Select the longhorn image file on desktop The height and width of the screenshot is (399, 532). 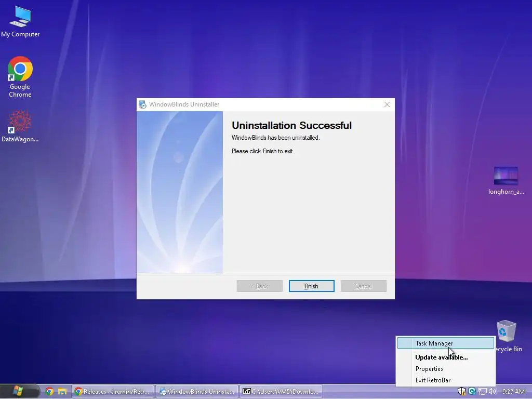506,180
